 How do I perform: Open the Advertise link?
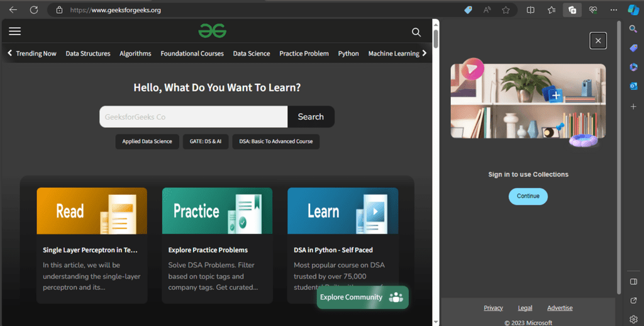(x=560, y=308)
